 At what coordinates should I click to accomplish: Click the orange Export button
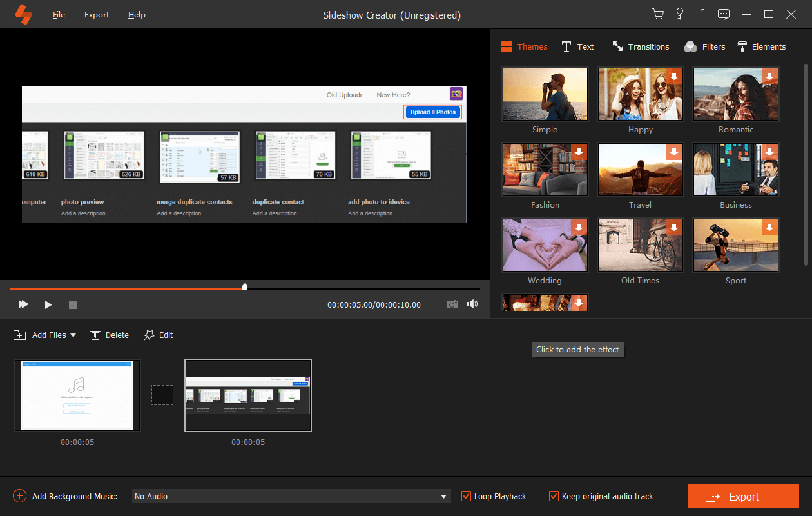point(744,496)
